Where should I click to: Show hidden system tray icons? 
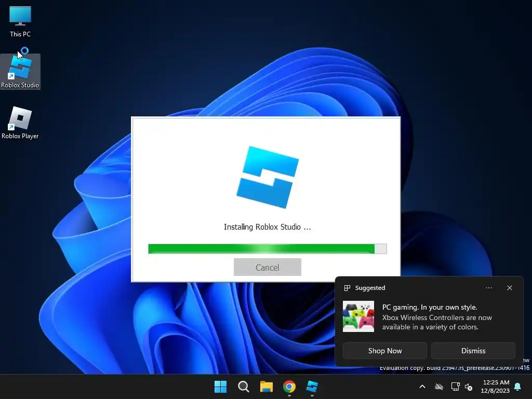pyautogui.click(x=422, y=387)
